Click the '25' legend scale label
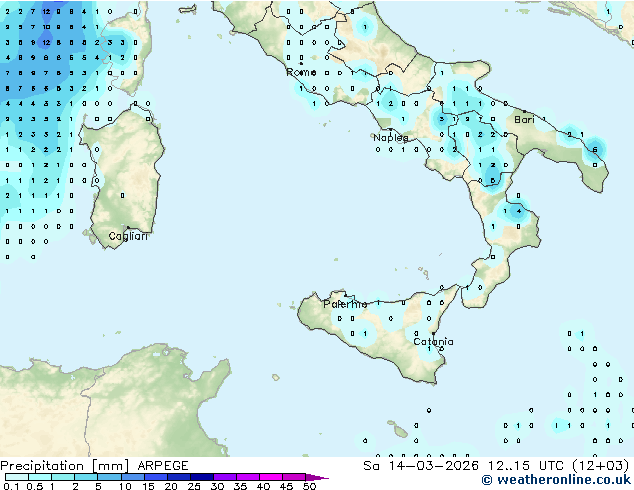Screen dimensions: 634x490 (194, 486)
